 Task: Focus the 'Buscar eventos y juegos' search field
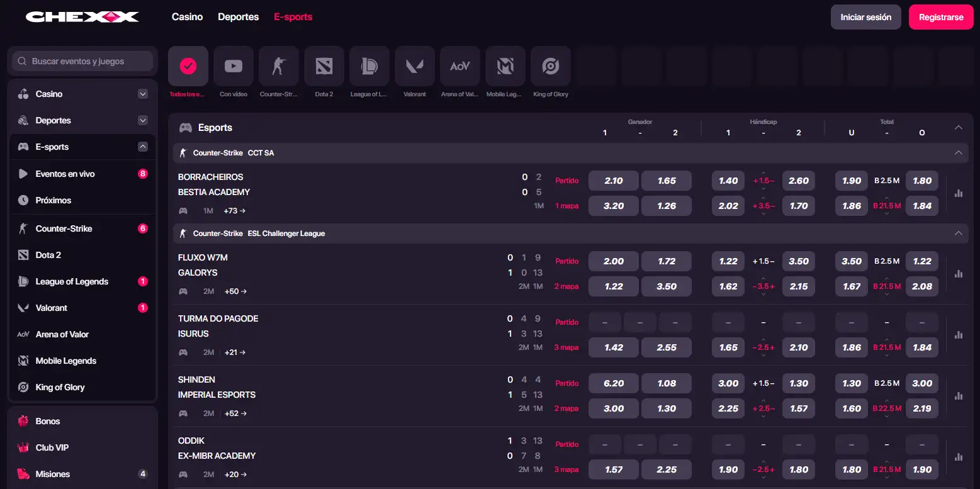(82, 61)
